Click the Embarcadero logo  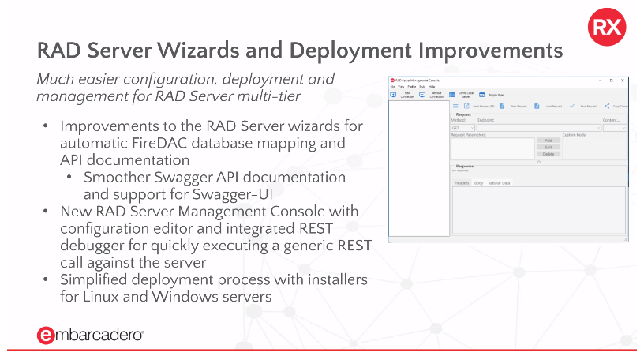tap(90, 335)
